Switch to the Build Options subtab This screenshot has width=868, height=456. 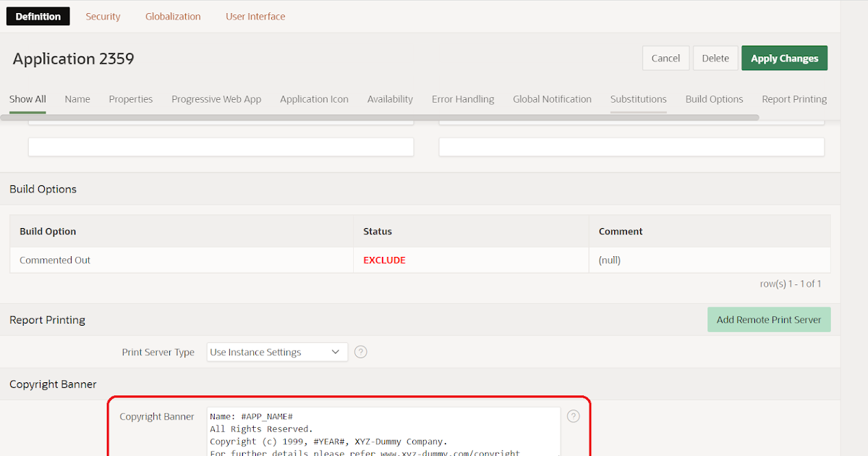tap(714, 99)
